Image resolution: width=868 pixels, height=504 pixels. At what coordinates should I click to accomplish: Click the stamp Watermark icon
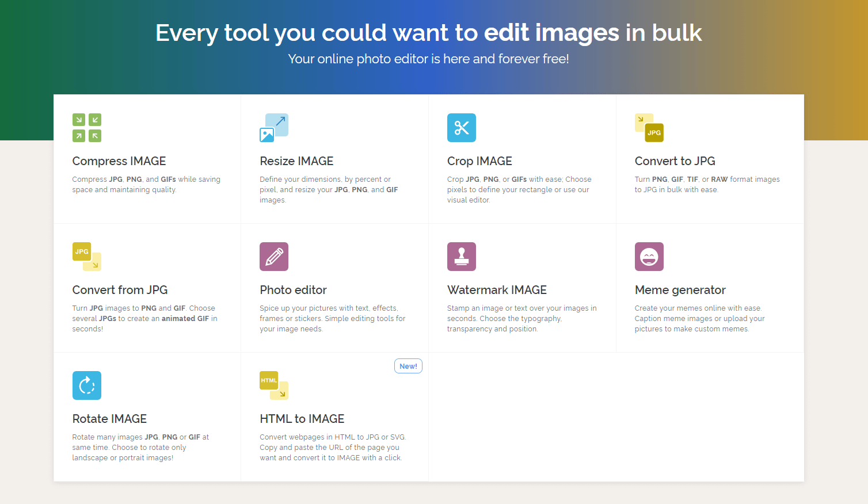[x=462, y=257]
